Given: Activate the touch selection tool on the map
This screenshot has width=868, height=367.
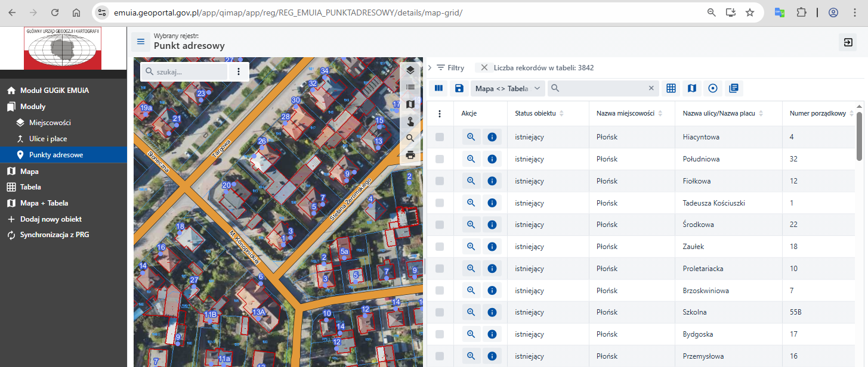Looking at the screenshot, I should pyautogui.click(x=410, y=121).
